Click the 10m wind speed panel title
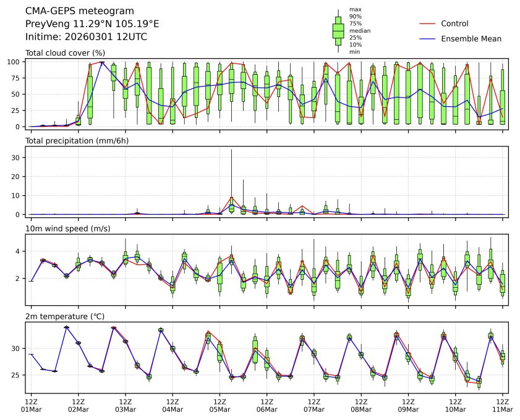The image size is (520, 420). click(x=68, y=229)
